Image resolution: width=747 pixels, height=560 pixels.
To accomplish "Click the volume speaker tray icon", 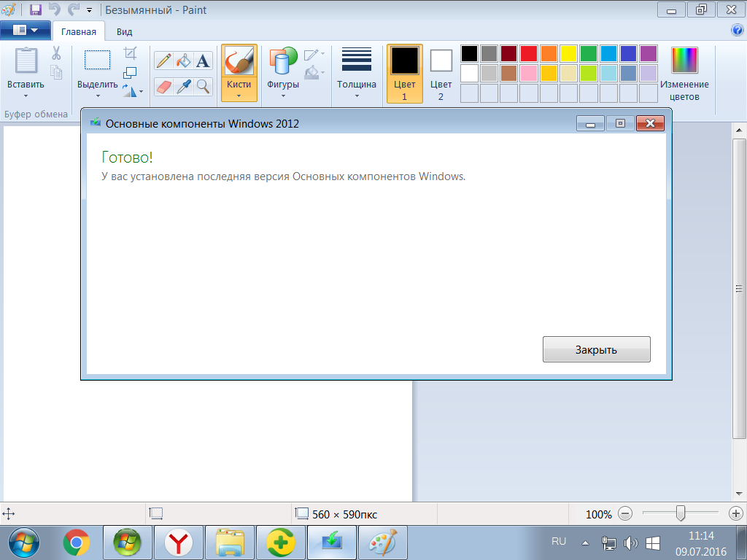I will click(x=630, y=542).
